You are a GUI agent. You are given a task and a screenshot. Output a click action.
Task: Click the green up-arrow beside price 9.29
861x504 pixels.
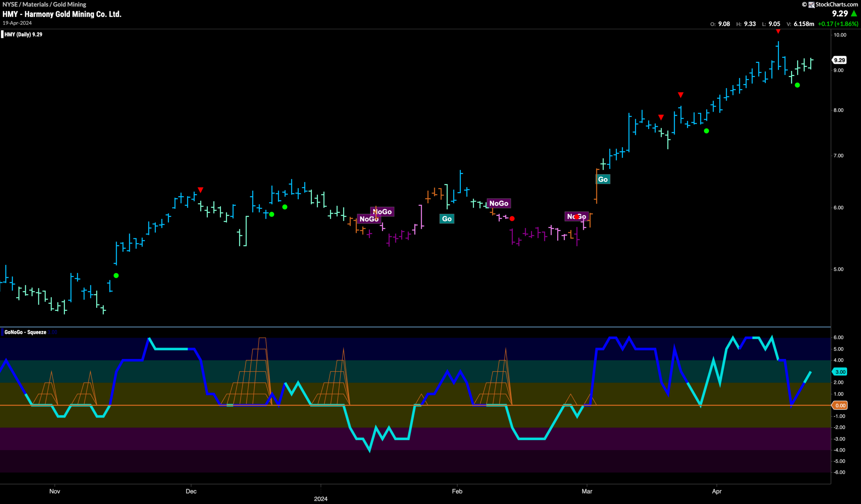click(x=854, y=13)
